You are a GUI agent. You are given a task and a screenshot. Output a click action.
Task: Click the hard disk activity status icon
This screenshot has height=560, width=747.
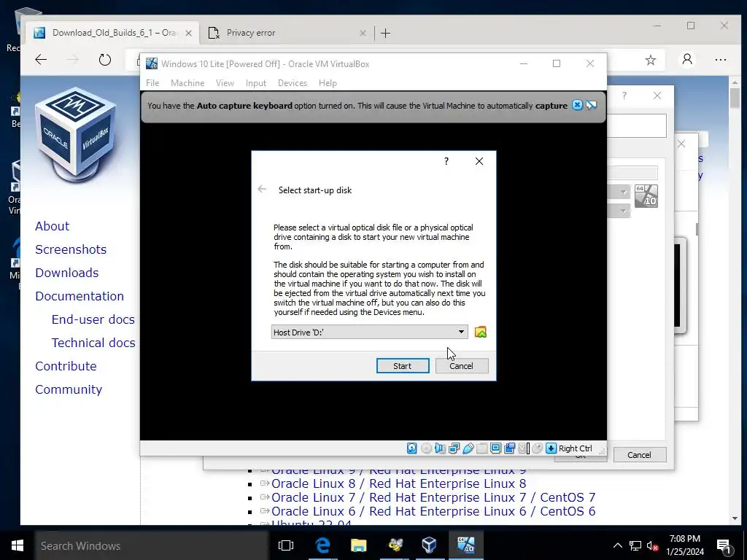click(x=412, y=448)
